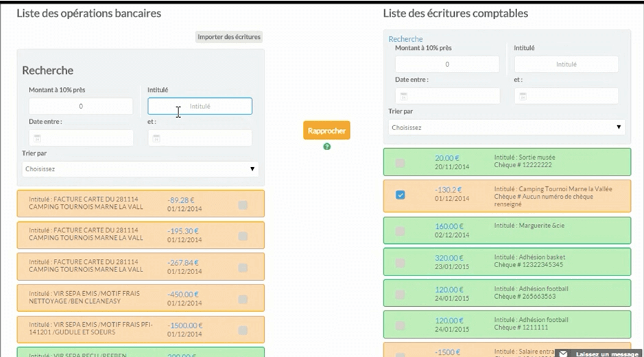Click the green help icon below Rapprocher
The image size is (644, 357).
point(327,147)
